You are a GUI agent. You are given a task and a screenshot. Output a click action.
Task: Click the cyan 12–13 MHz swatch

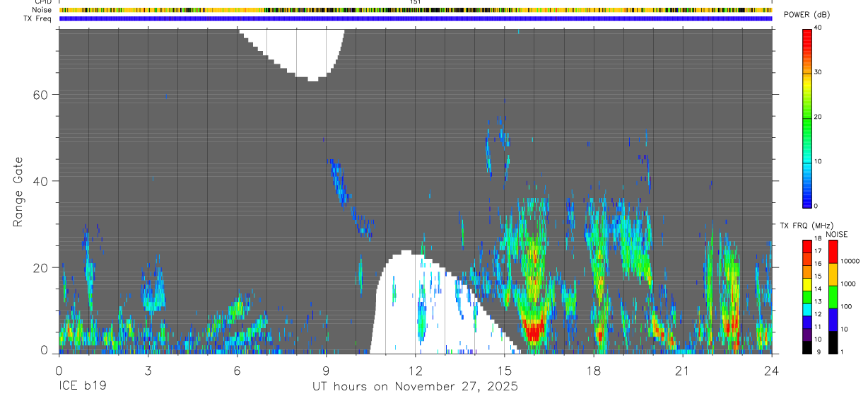pyautogui.click(x=807, y=309)
